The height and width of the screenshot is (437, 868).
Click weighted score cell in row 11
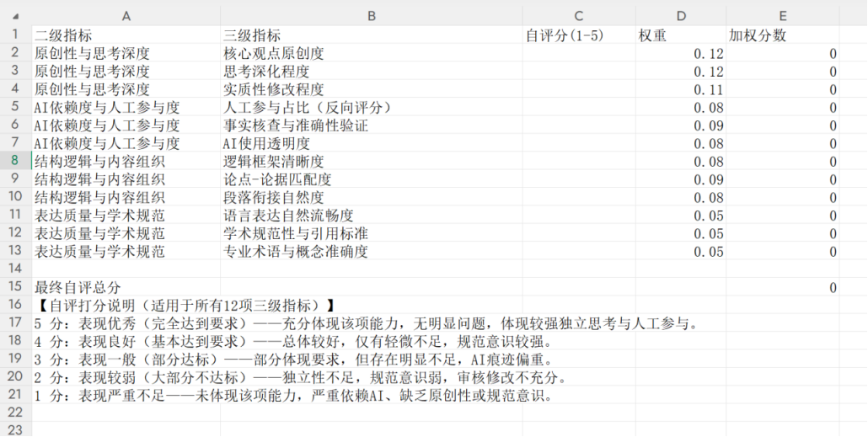click(x=783, y=216)
